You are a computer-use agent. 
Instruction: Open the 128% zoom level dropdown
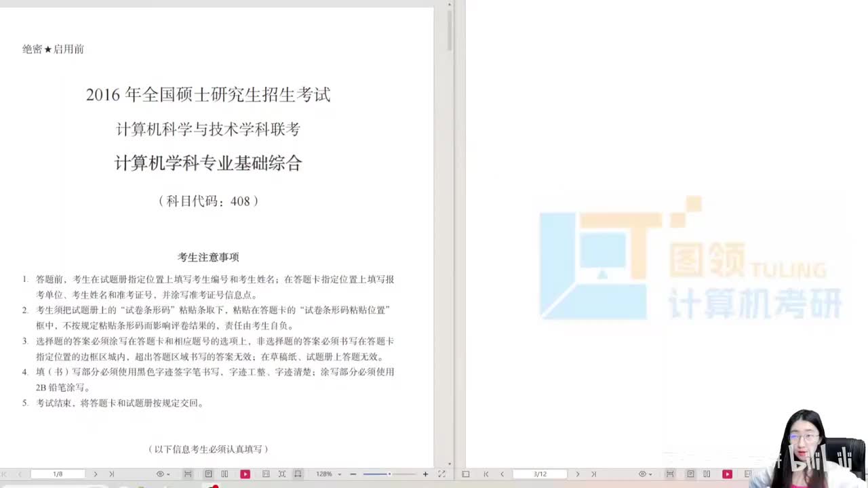328,474
